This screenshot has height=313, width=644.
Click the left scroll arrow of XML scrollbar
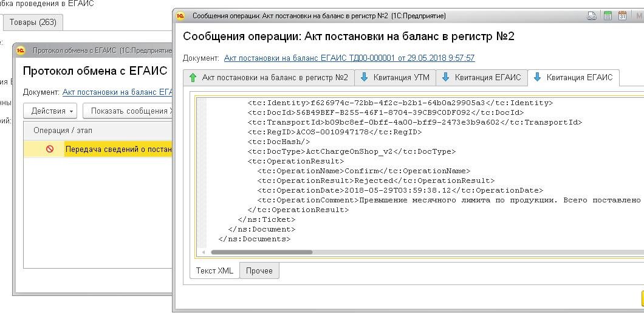(204, 252)
